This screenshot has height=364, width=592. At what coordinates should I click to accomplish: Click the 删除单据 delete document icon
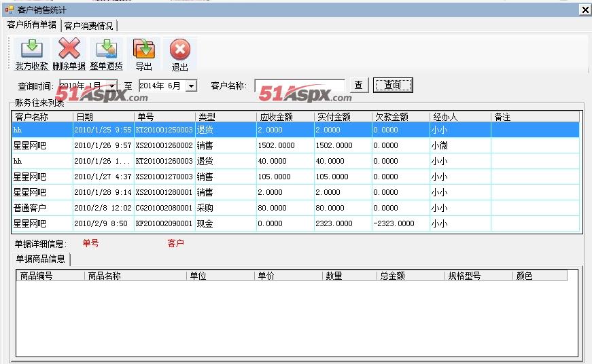pyautogui.click(x=69, y=49)
